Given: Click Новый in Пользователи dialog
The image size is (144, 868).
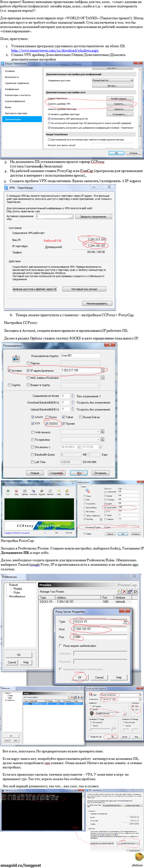Looking at the screenshot, I should tap(35, 473).
